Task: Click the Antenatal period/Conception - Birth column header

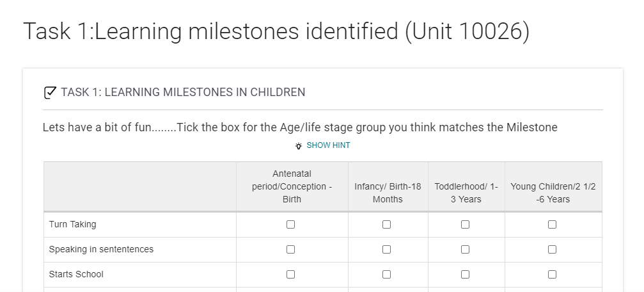Action: [x=292, y=186]
